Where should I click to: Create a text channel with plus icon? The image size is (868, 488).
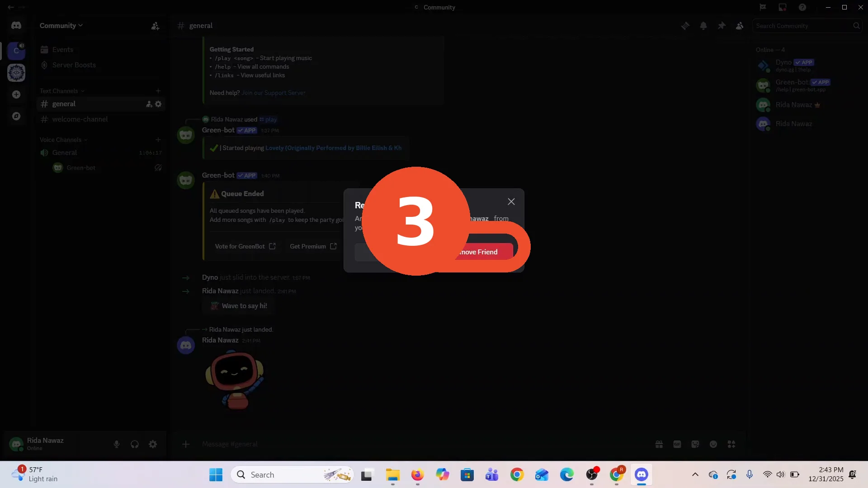click(158, 91)
